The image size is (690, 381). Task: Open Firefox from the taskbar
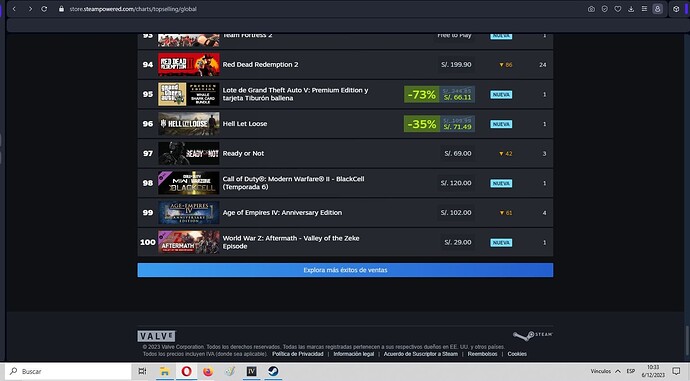pyautogui.click(x=208, y=371)
